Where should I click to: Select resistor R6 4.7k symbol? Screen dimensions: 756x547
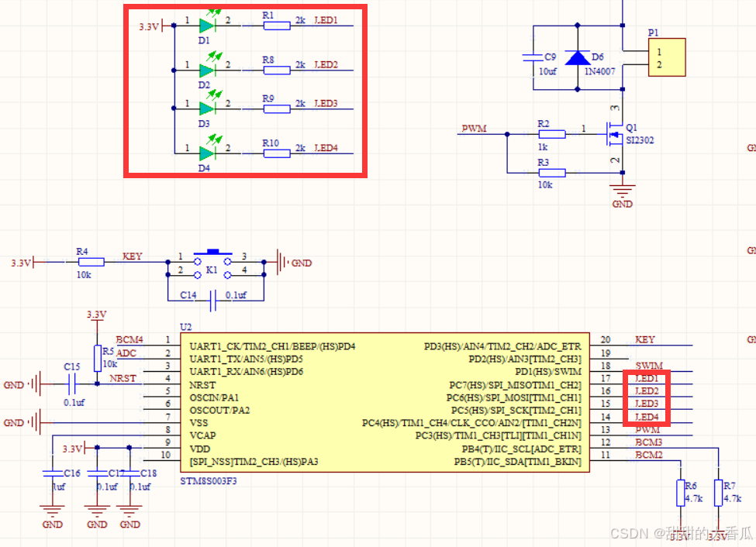(x=681, y=493)
